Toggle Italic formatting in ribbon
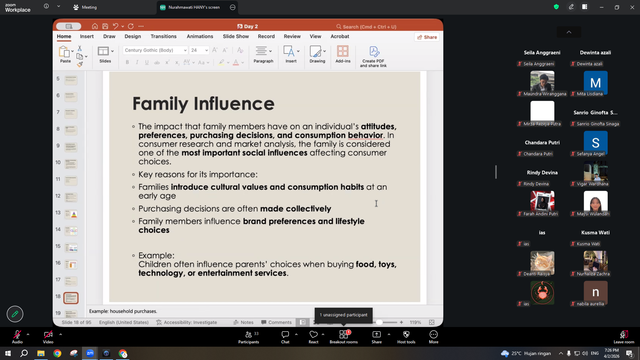Screen dimensions: 640x360 [137, 62]
